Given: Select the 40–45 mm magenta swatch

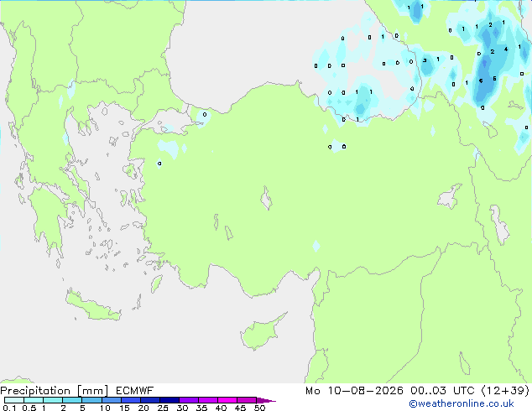Looking at the screenshot, I should tap(227, 400).
